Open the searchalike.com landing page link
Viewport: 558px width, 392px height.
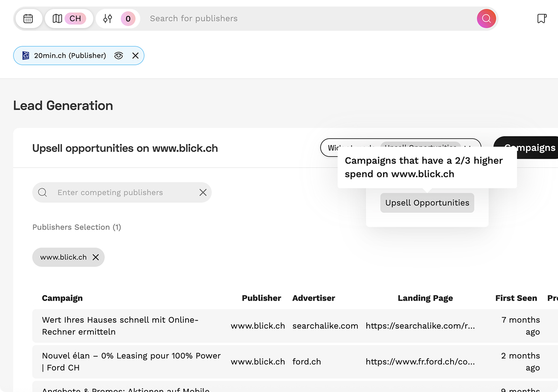point(420,326)
